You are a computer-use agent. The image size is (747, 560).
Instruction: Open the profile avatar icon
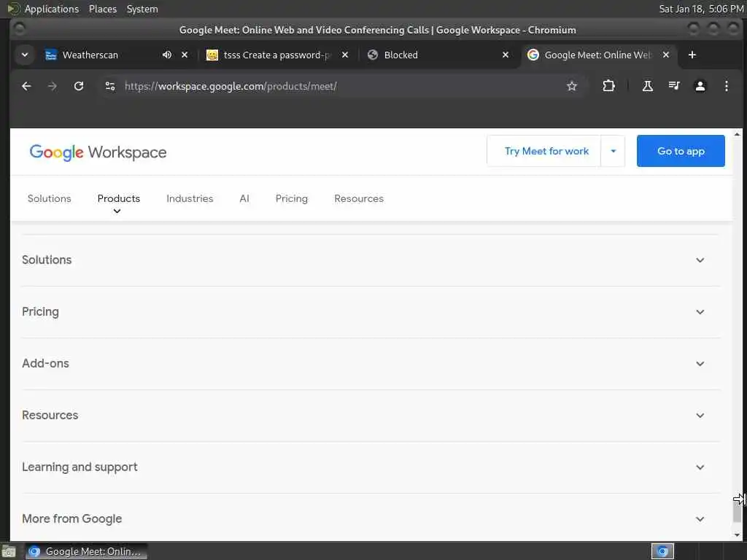point(700,86)
